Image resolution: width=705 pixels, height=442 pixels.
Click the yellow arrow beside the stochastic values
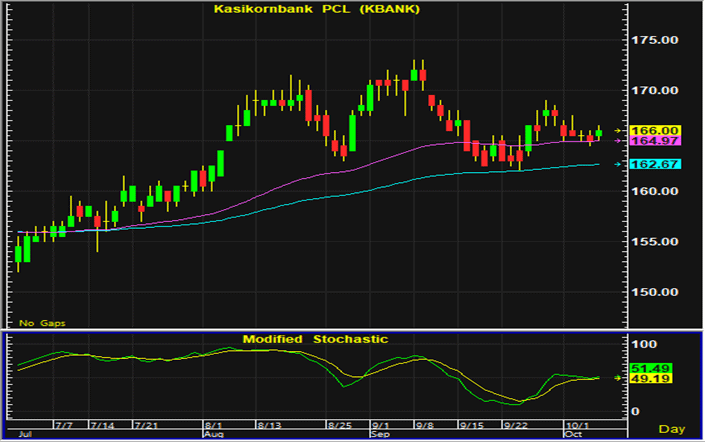click(x=619, y=377)
